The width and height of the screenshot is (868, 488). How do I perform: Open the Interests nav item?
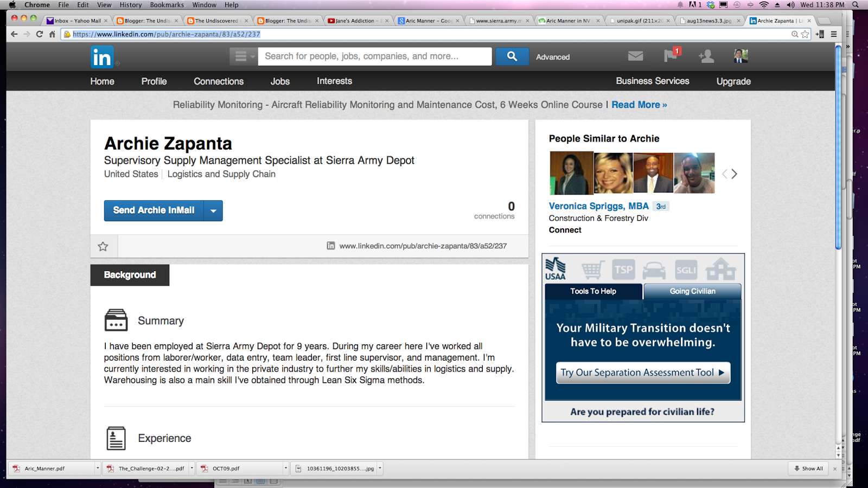click(x=334, y=81)
